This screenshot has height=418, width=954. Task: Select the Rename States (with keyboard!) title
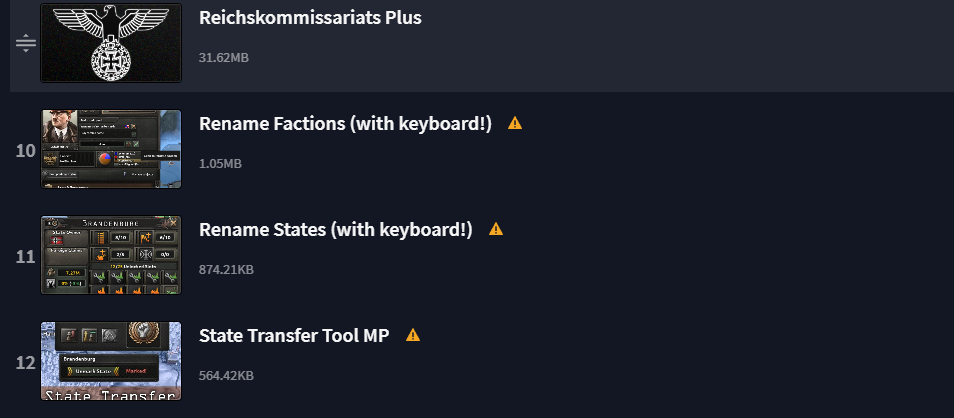coord(336,229)
